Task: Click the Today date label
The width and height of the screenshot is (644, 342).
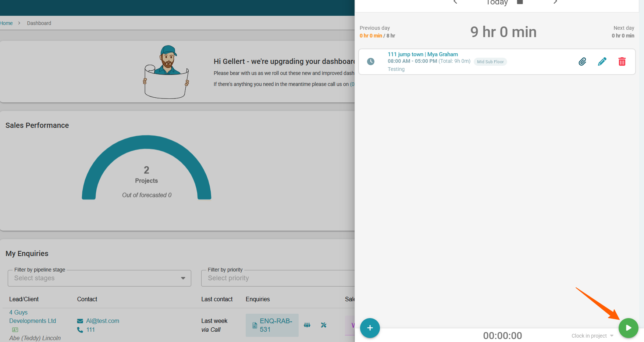Action: point(497,2)
